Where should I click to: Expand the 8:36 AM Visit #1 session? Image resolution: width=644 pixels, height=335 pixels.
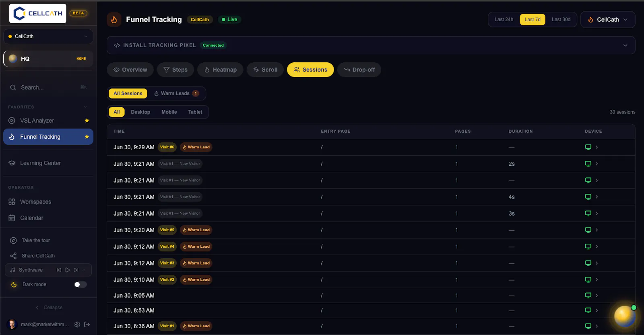click(x=371, y=326)
